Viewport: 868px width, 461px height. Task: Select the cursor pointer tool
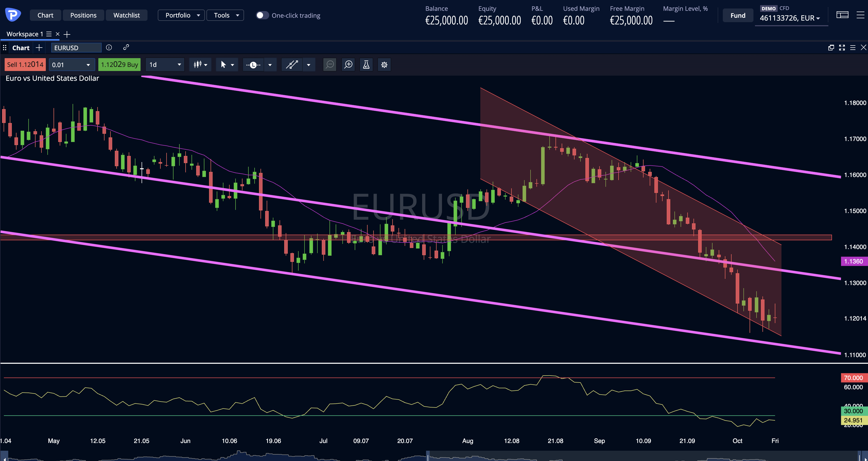pyautogui.click(x=223, y=65)
